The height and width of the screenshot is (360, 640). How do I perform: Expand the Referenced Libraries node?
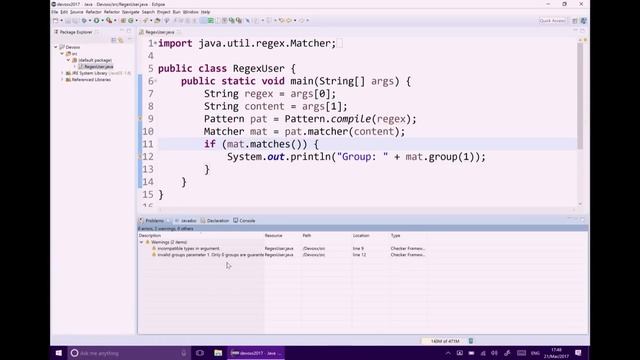(x=62, y=80)
